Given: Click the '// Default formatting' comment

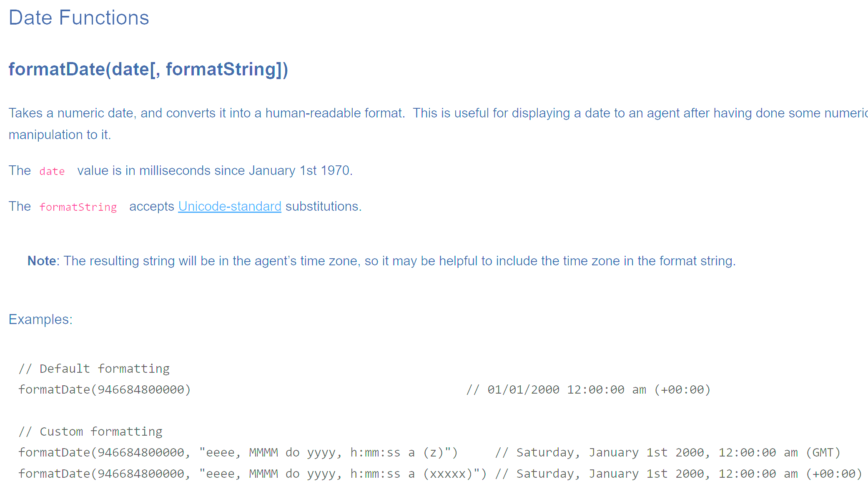Looking at the screenshot, I should click(x=94, y=369).
